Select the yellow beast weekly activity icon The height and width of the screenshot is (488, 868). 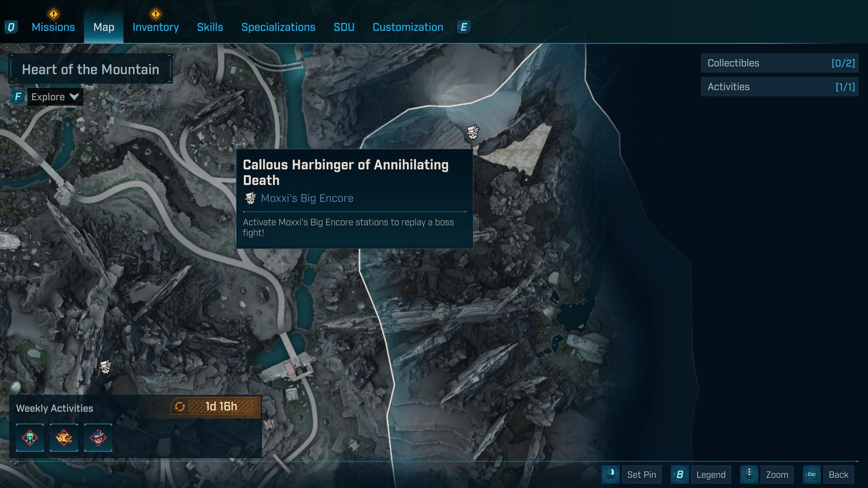coord(64,438)
